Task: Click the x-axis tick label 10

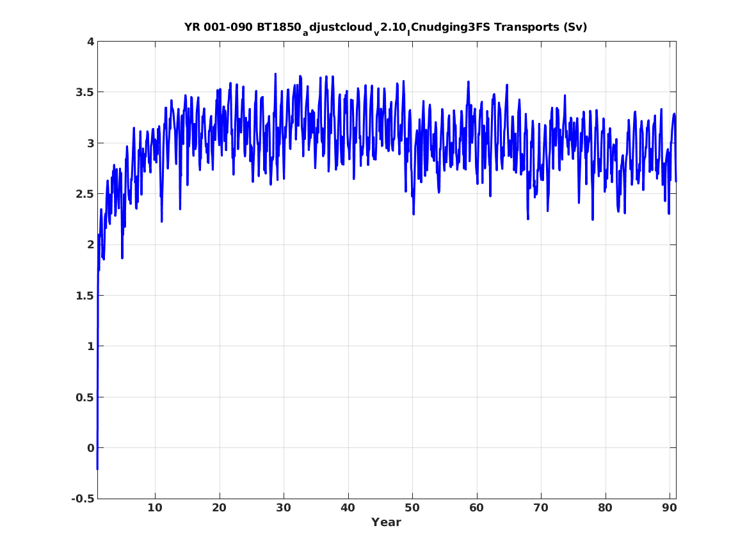Action: tap(155, 508)
